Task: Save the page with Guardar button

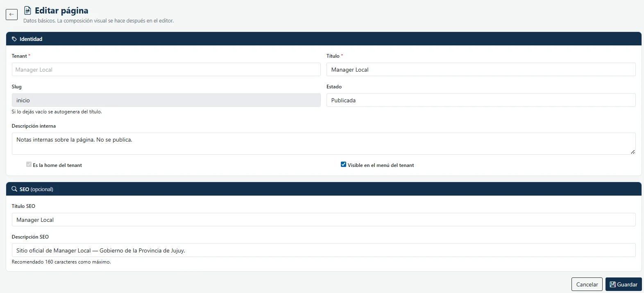Action: click(624, 284)
